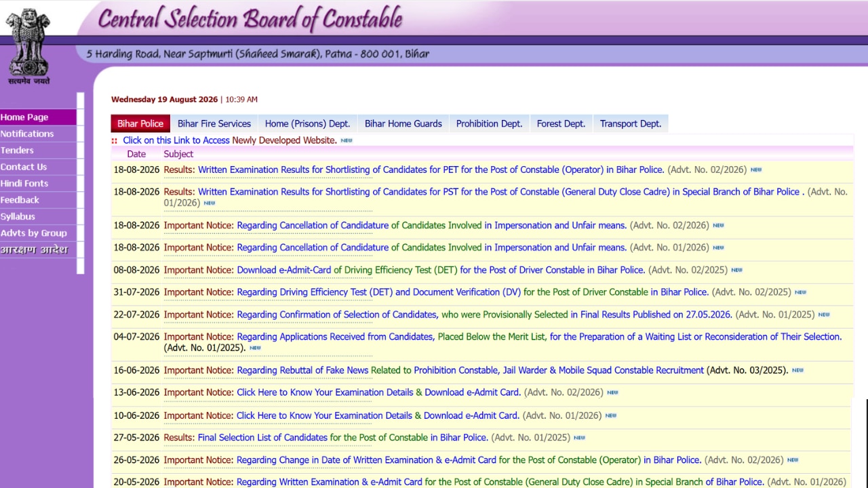Screen dimensions: 868x488
Task: Click the date 20-05-2026
Action: click(x=136, y=482)
